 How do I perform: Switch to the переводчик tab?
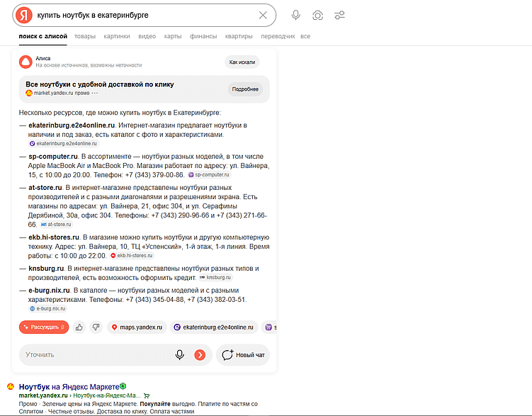pos(278,36)
